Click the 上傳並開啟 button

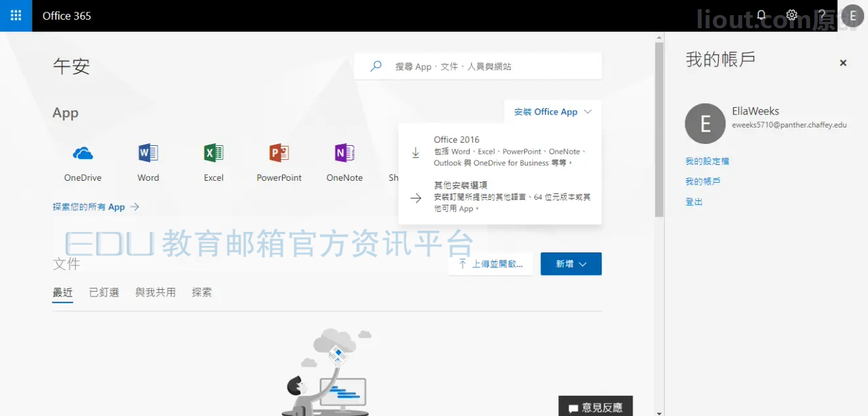(491, 264)
